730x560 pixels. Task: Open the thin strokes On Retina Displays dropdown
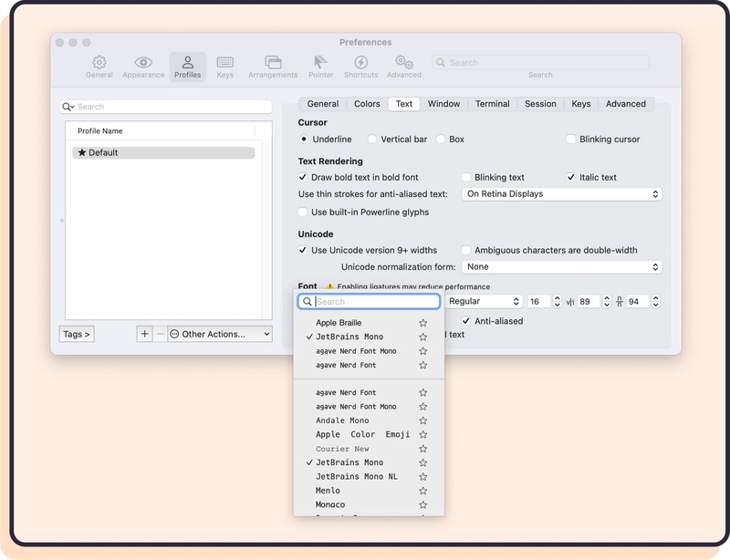pyautogui.click(x=561, y=194)
